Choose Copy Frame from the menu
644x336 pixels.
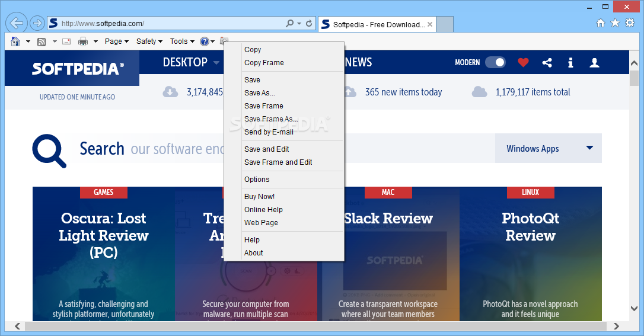point(264,63)
